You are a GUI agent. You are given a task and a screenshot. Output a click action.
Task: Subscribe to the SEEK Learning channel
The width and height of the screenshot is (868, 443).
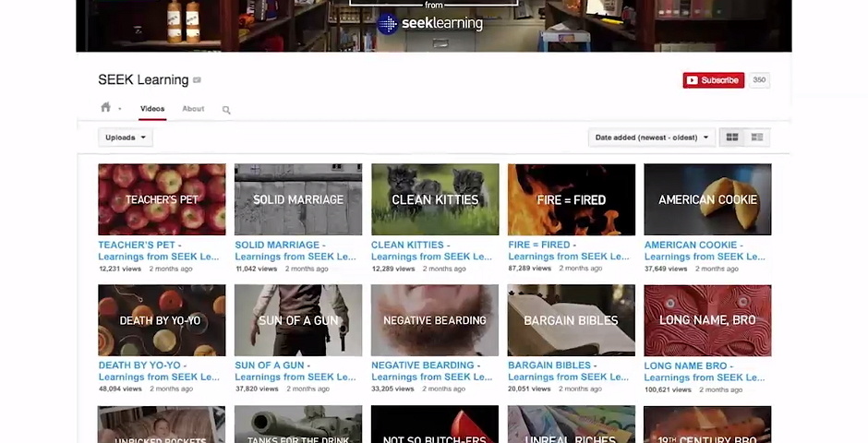point(714,80)
